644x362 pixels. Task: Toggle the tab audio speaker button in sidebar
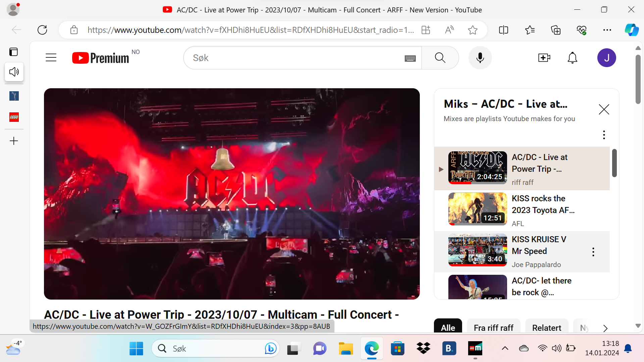[x=14, y=72]
